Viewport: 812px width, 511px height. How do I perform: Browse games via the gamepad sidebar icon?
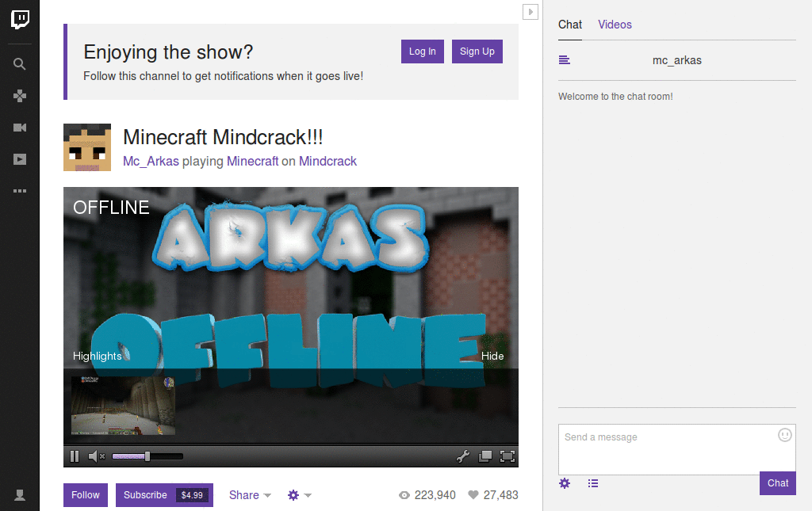(20, 96)
